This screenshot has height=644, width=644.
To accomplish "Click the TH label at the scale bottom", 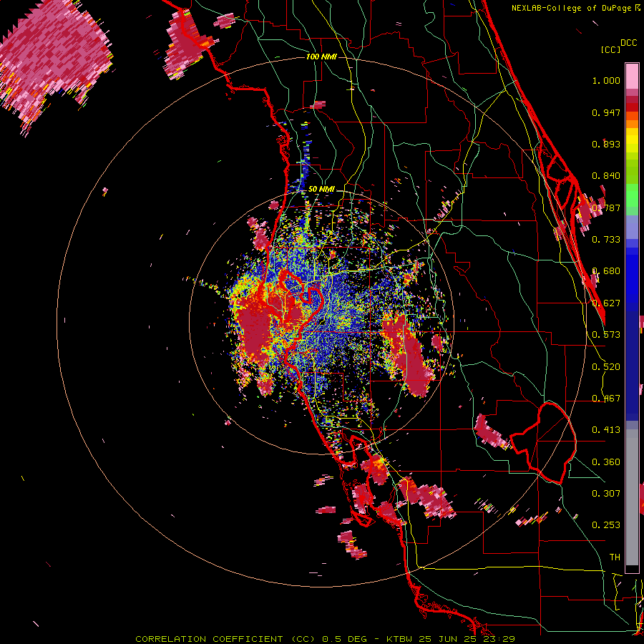I will [x=615, y=557].
